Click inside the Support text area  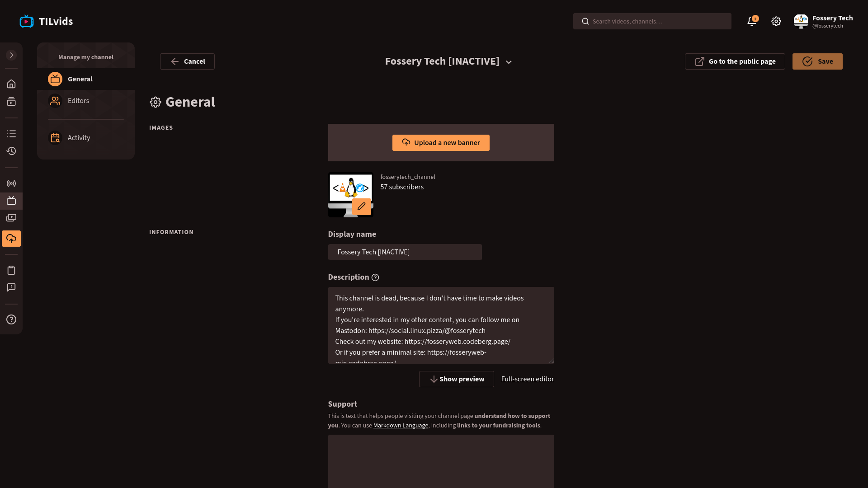coord(441,461)
